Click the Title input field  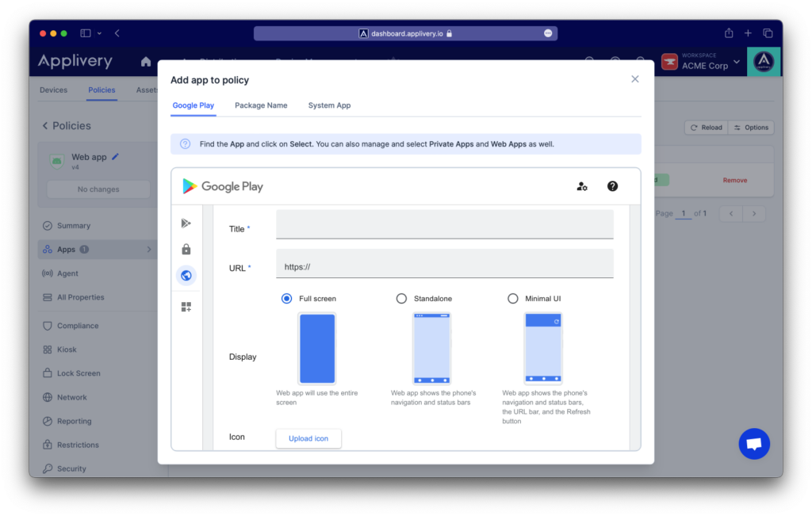(444, 224)
